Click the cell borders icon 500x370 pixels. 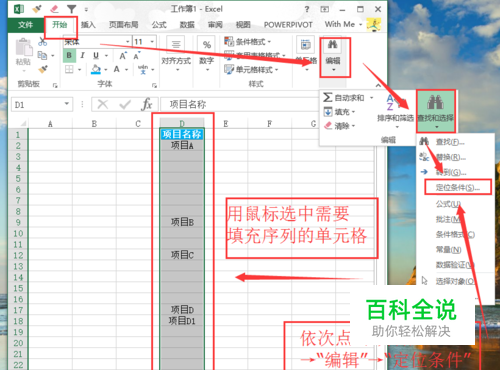pyautogui.click(x=69, y=69)
